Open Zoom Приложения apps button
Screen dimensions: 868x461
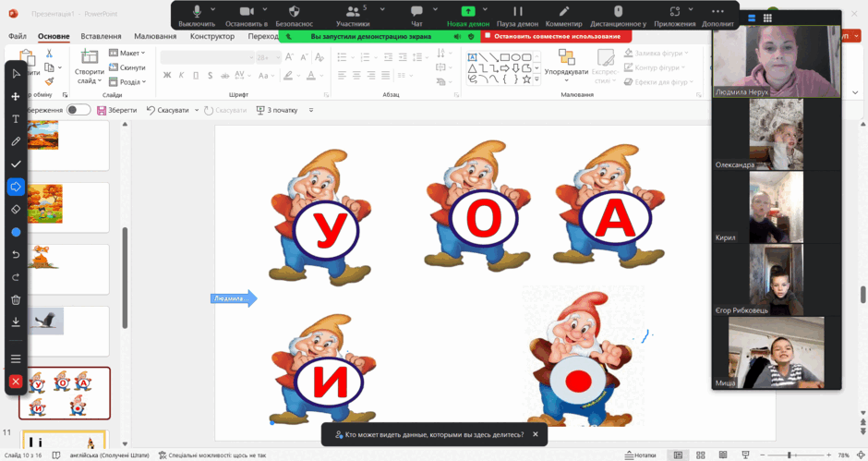click(674, 16)
